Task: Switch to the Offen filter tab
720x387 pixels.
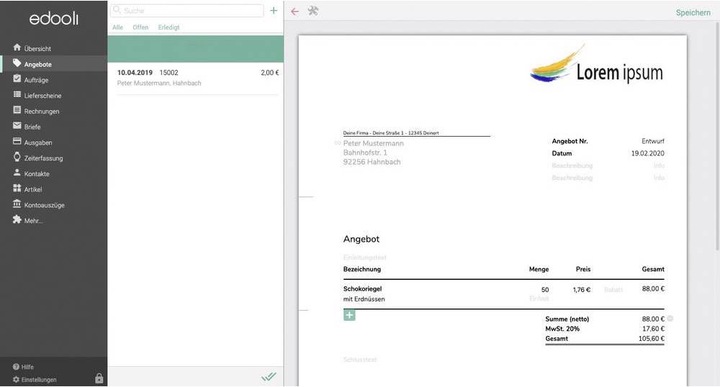Action: click(141, 28)
